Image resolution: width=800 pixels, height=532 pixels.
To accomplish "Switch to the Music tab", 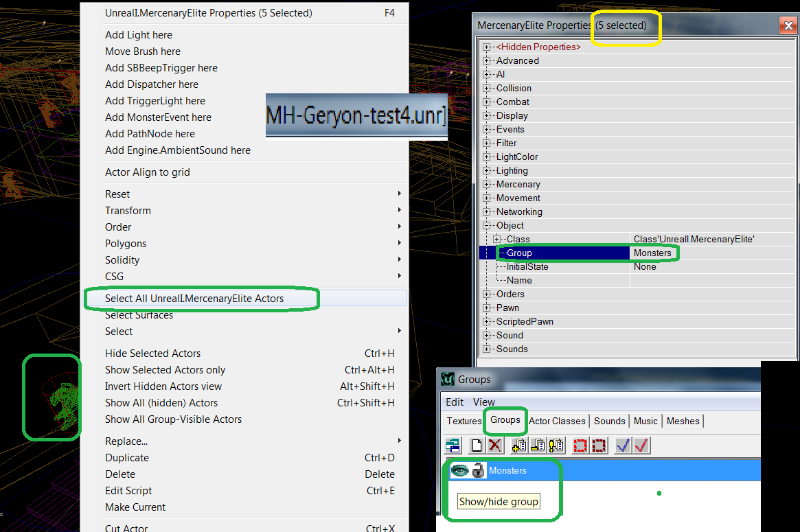I will [646, 421].
